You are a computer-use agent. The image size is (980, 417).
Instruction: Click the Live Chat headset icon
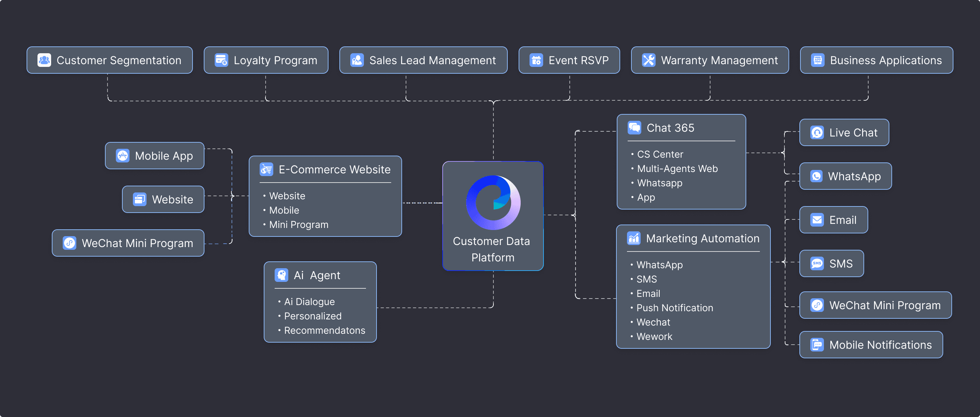[817, 132]
